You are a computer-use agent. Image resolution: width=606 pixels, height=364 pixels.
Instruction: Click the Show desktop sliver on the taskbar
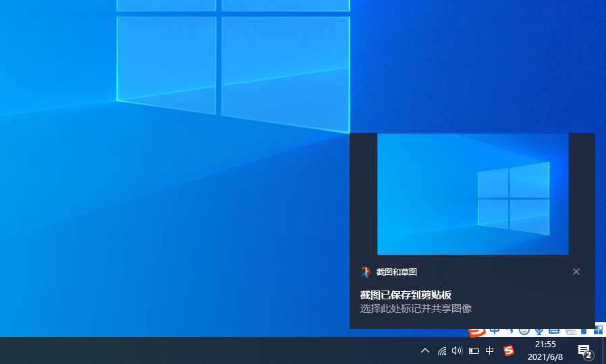pyautogui.click(x=604, y=351)
